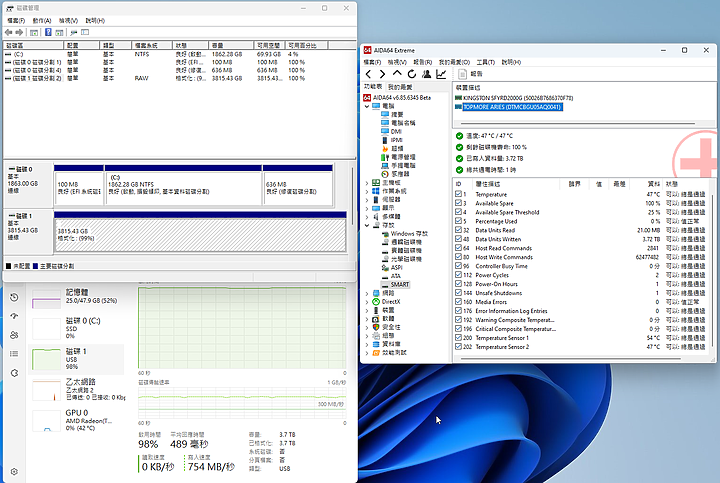Open Help (H) menu in Disk Management
Viewport: 720px width, 483px height.
(95, 21)
